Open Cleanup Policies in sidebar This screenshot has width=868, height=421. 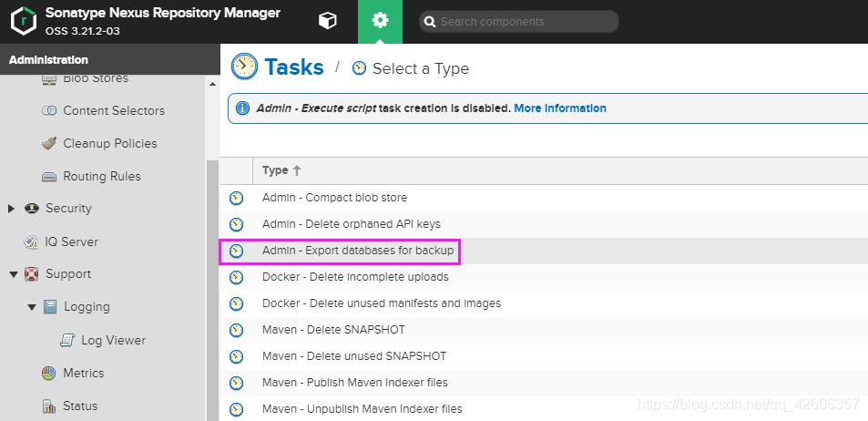110,143
